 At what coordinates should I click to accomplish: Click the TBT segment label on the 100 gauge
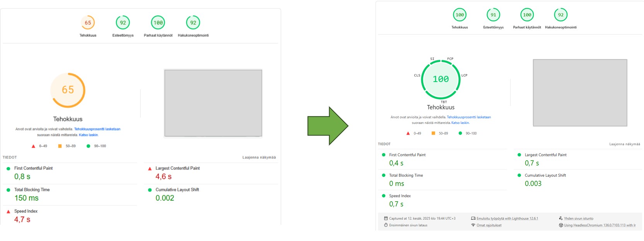[444, 102]
